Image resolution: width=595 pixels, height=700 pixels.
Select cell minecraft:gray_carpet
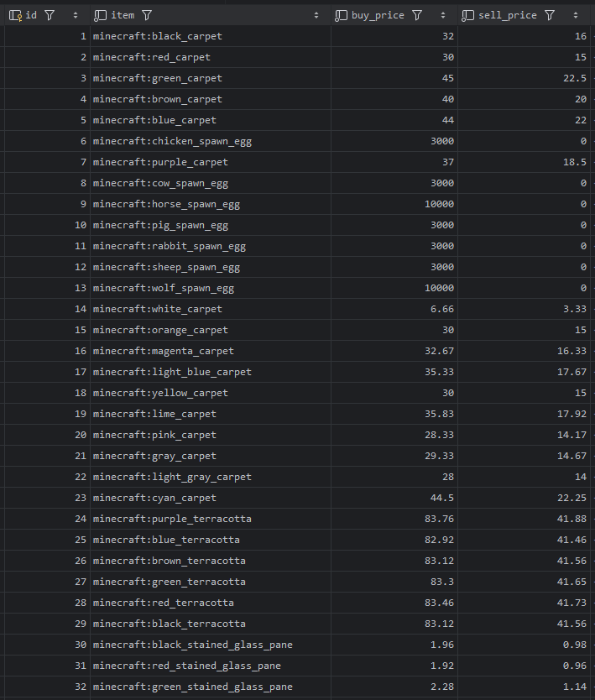(211, 456)
